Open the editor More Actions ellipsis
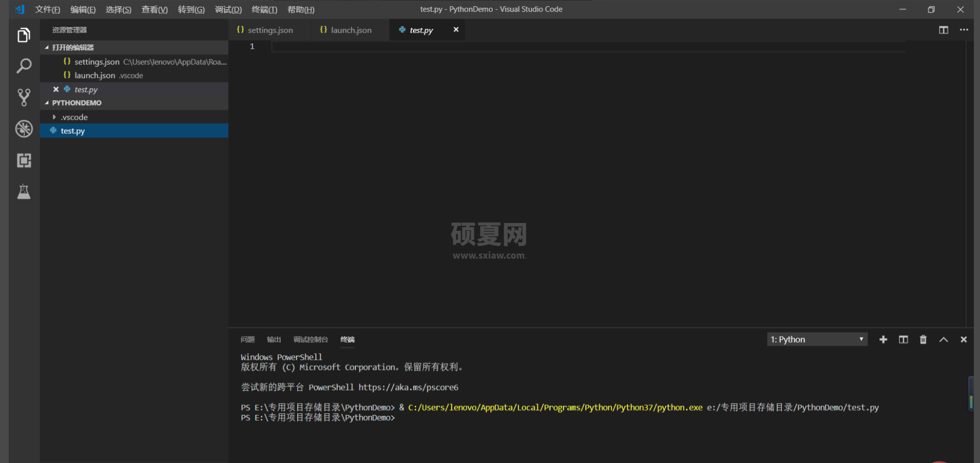 click(963, 30)
